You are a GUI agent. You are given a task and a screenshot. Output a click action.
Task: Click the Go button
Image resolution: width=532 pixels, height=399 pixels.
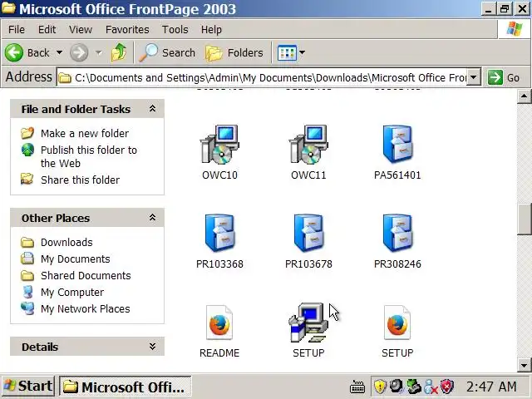504,77
